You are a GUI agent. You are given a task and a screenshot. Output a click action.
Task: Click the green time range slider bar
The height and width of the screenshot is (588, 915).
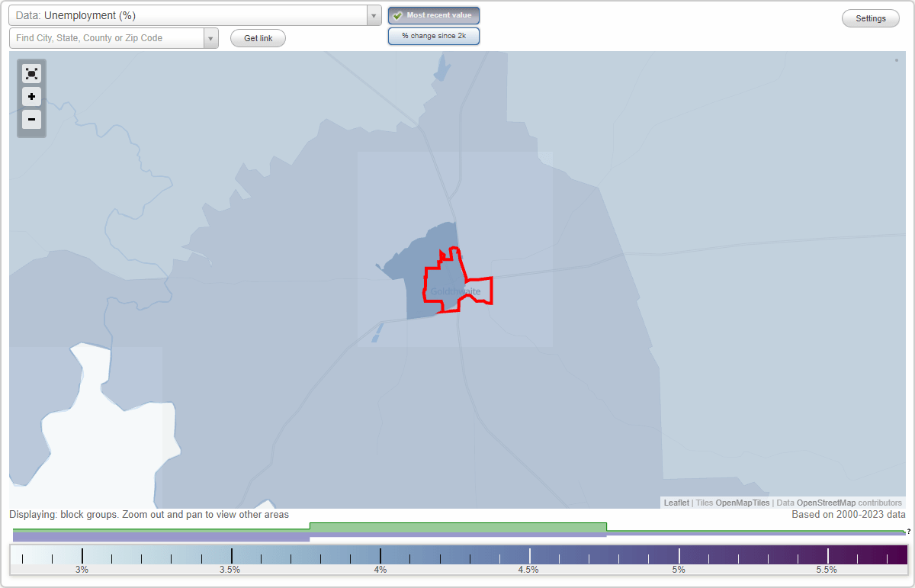[x=457, y=527]
